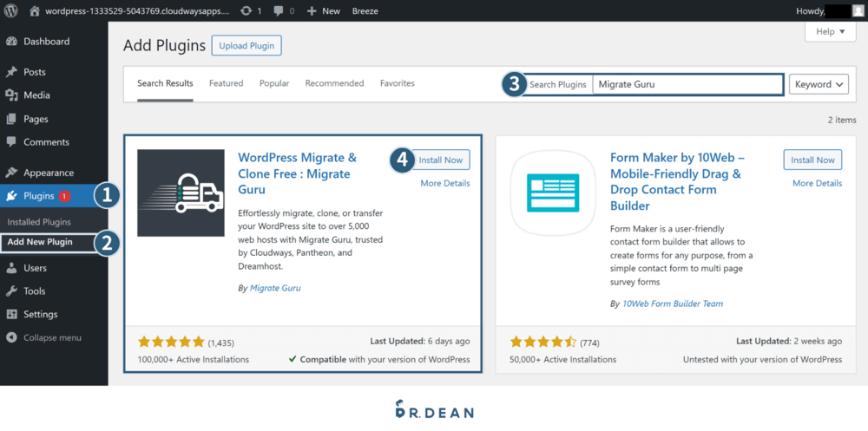This screenshot has height=431, width=868.
Task: Click the Form Maker plugin thumbnail
Action: 553,193
